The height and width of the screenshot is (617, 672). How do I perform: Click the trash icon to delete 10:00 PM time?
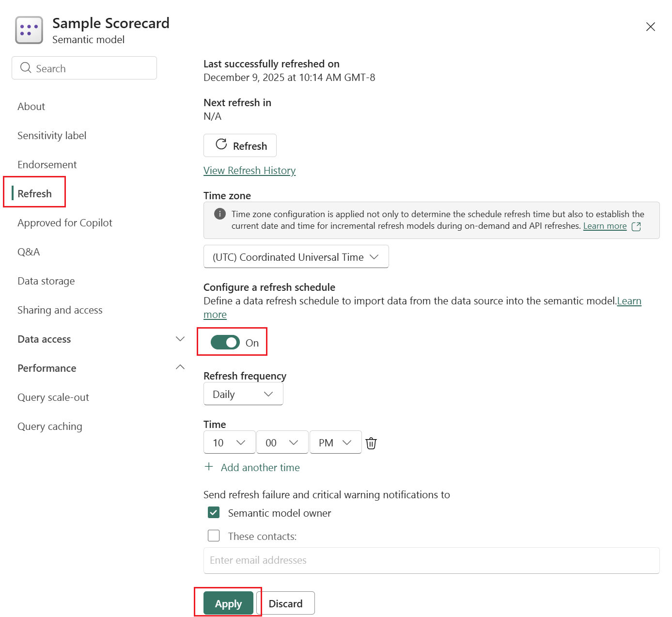(x=371, y=442)
